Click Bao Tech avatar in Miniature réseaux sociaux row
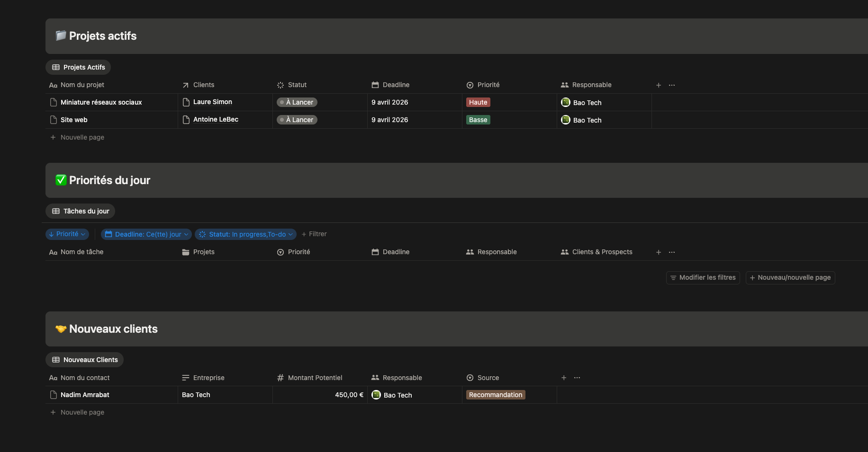This screenshot has width=868, height=452. [566, 102]
